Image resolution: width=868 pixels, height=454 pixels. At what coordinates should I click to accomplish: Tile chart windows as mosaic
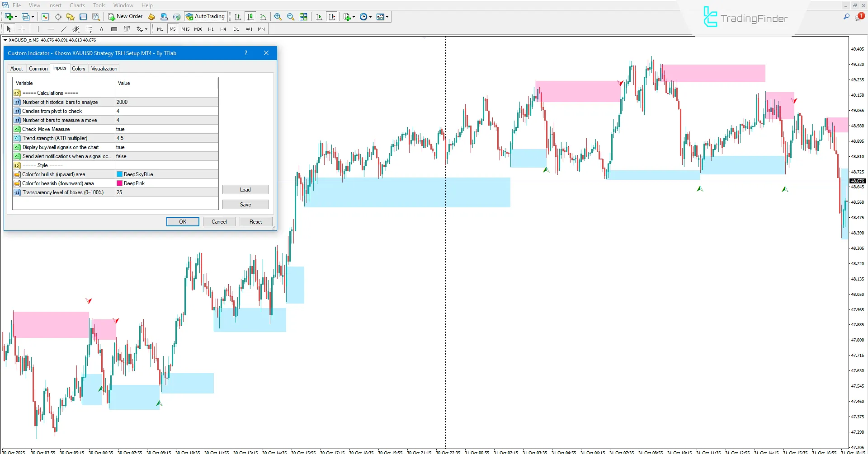coord(303,17)
